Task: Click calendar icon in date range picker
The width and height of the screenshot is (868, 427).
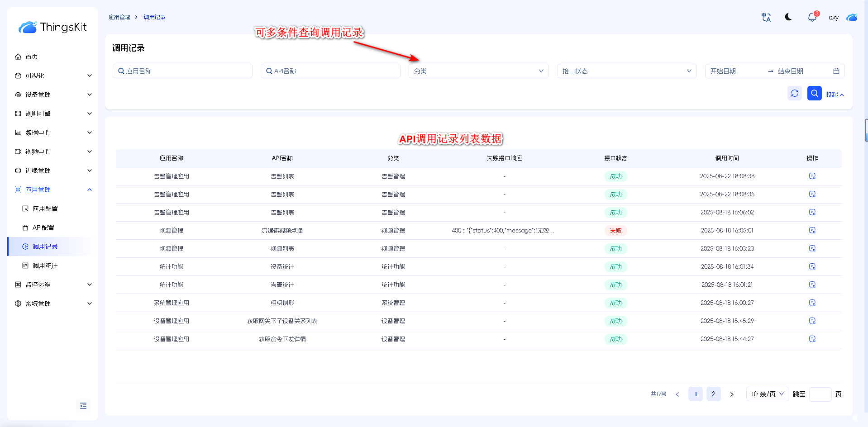Action: pos(836,71)
